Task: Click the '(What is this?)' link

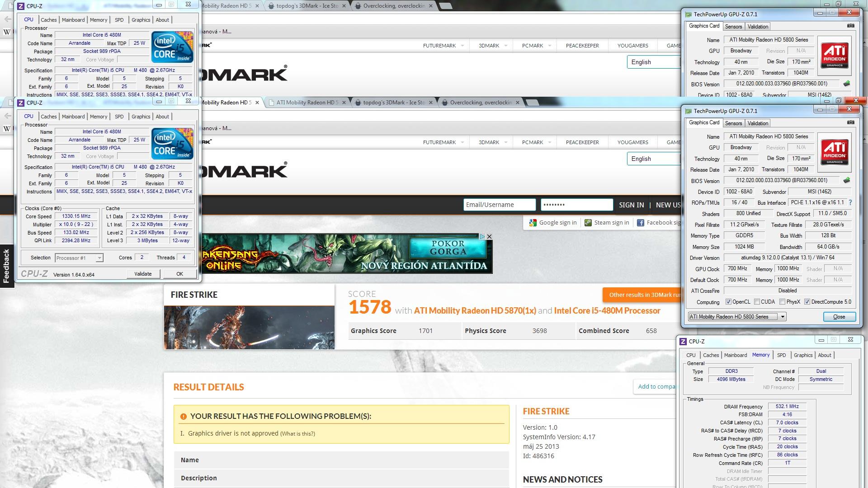Action: point(297,434)
